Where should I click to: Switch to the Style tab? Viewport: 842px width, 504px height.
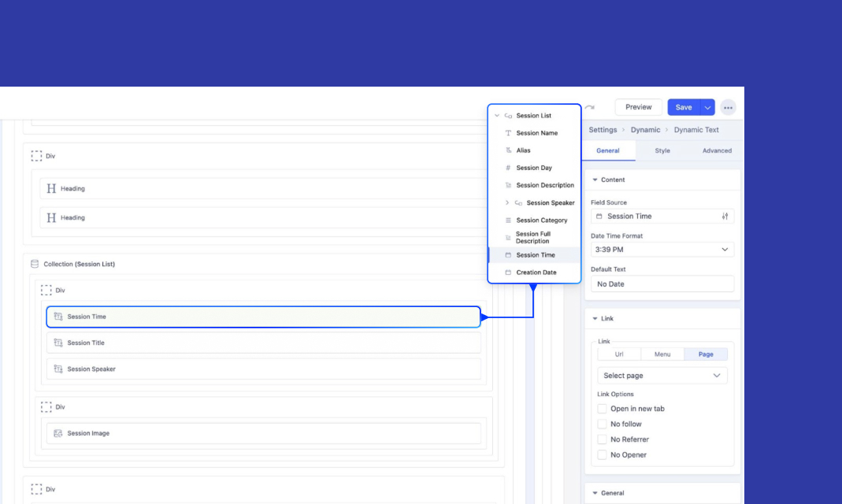pyautogui.click(x=662, y=150)
